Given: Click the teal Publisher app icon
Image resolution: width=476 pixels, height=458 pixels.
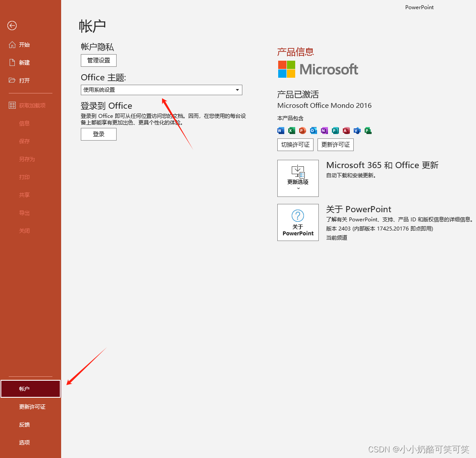Looking at the screenshot, I should pos(335,131).
